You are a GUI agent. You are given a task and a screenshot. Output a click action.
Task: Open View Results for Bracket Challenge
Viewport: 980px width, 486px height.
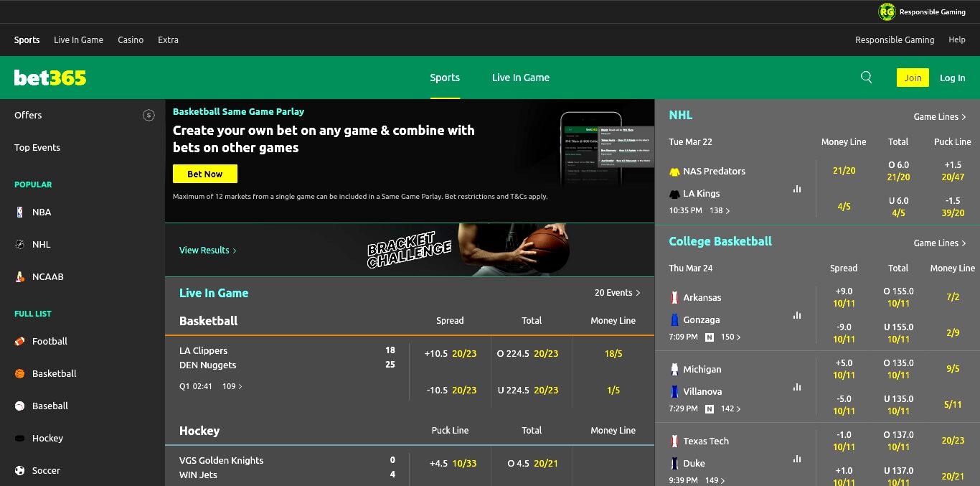[x=208, y=250]
